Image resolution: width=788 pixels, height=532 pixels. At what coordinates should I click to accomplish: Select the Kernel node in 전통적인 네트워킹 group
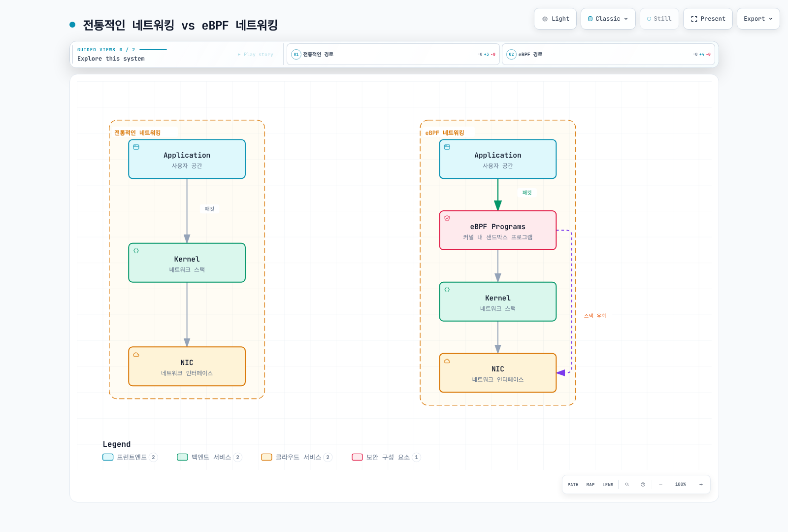[x=187, y=263]
